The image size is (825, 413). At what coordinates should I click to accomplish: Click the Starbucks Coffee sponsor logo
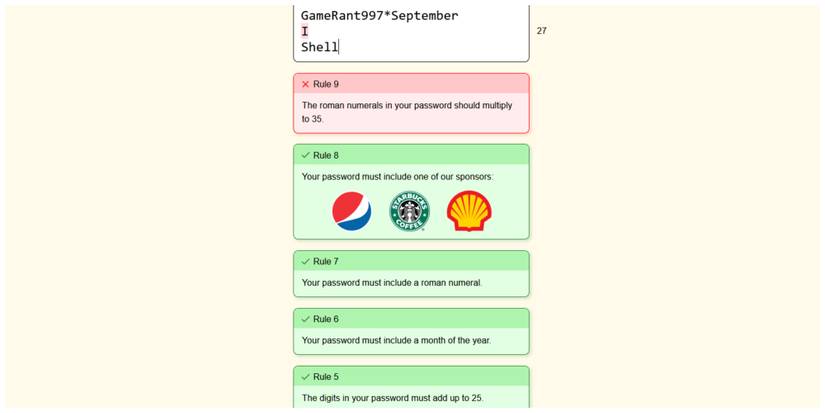409,211
